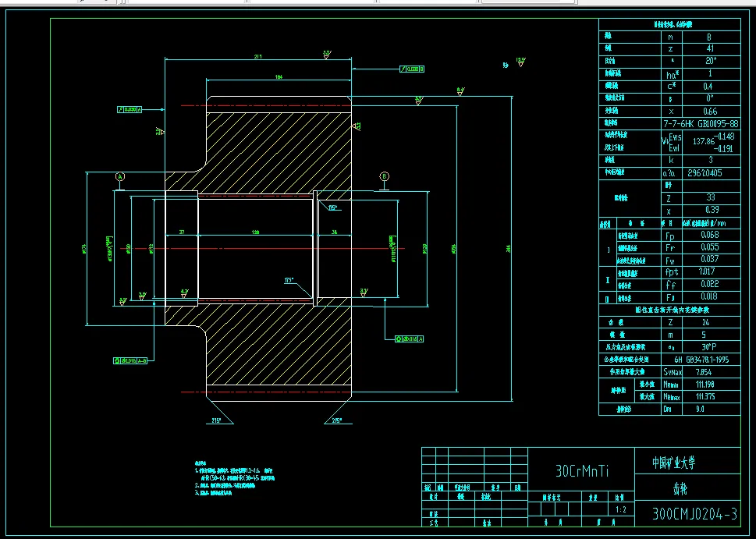This screenshot has width=756, height=539.
Task: Select drawing number 300CMJ0204-3
Action: [695, 514]
